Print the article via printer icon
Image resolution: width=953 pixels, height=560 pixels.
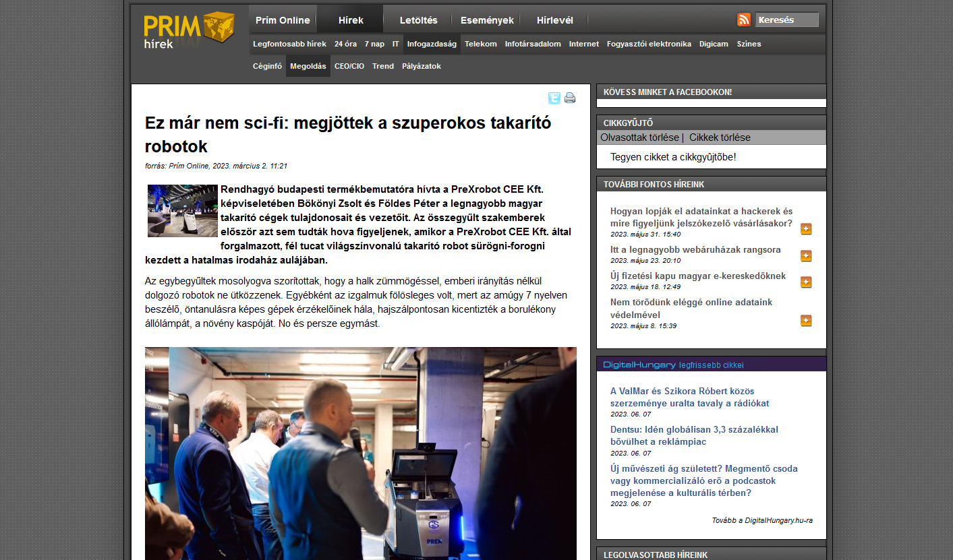(570, 98)
